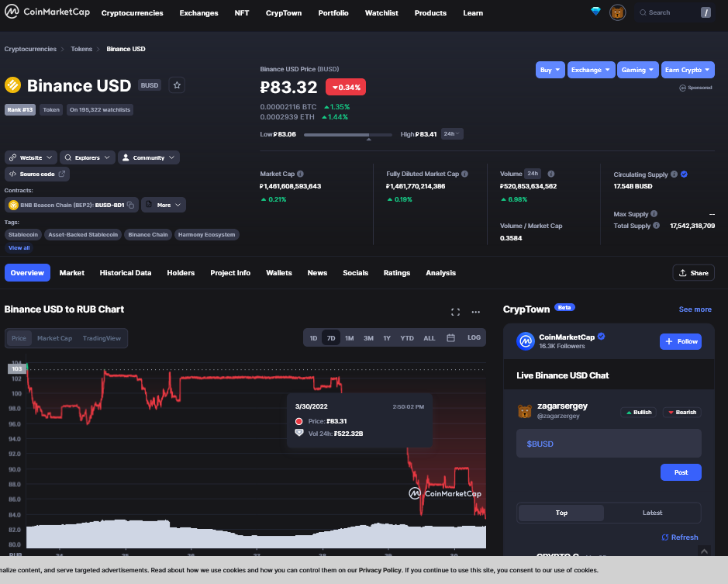Show Max Supply info icon
This screenshot has height=584, width=728.
click(654, 214)
